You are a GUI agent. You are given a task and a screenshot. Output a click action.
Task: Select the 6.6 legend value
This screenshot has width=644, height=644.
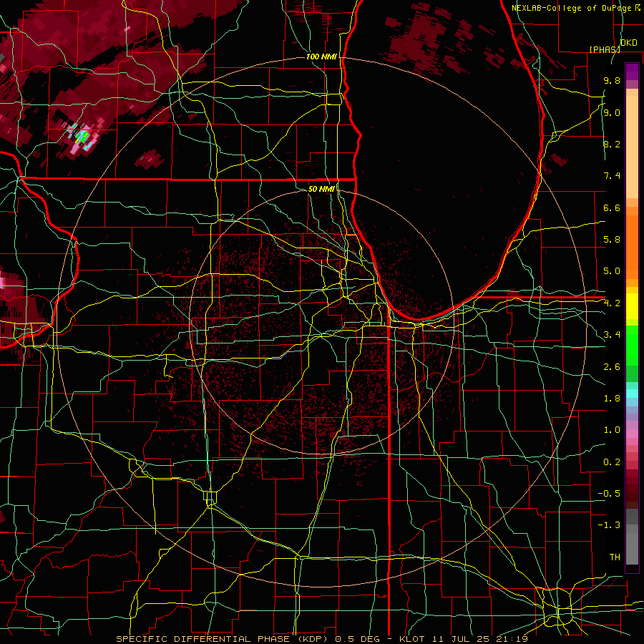coord(612,208)
